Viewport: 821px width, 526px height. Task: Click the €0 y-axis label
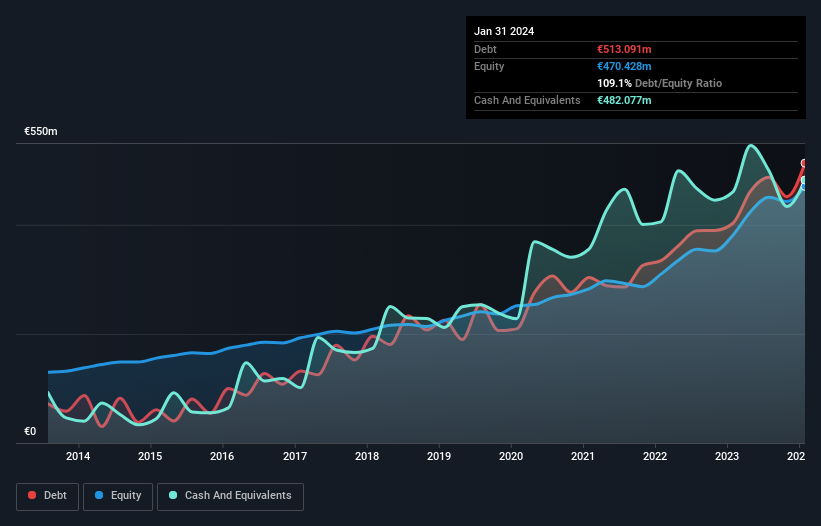[30, 431]
